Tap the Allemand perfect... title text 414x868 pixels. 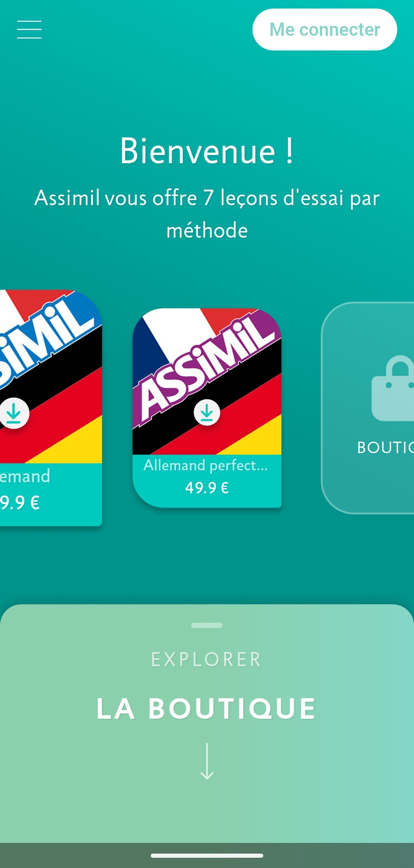(206, 465)
